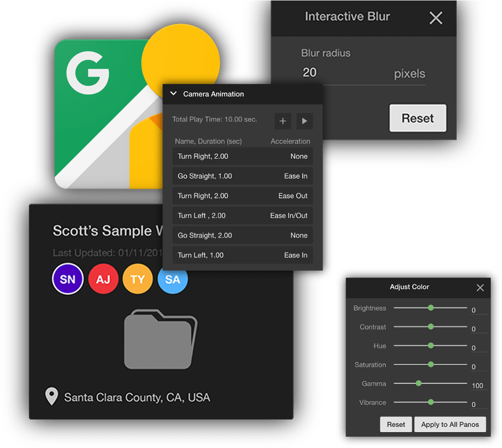Click the Brightness slider handle
Viewport: 502px width, 448px height.
point(431,307)
